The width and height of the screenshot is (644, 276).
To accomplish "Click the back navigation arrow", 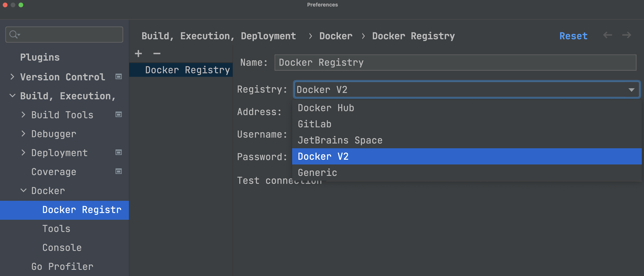I will (607, 35).
